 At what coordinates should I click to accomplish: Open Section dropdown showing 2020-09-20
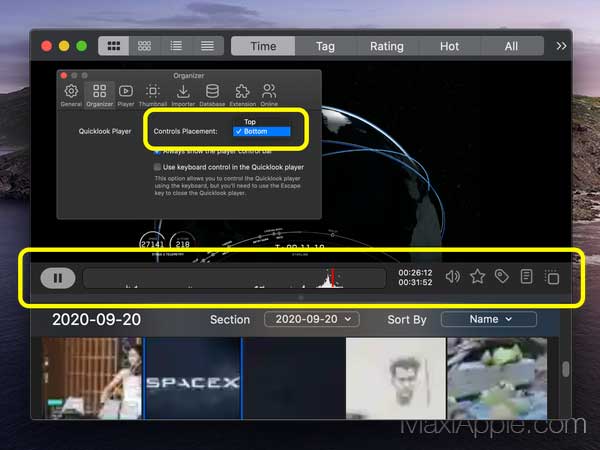pyautogui.click(x=312, y=319)
